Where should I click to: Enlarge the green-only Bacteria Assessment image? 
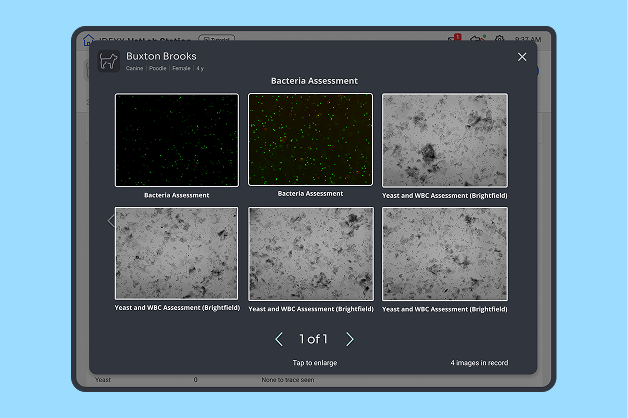pyautogui.click(x=177, y=140)
